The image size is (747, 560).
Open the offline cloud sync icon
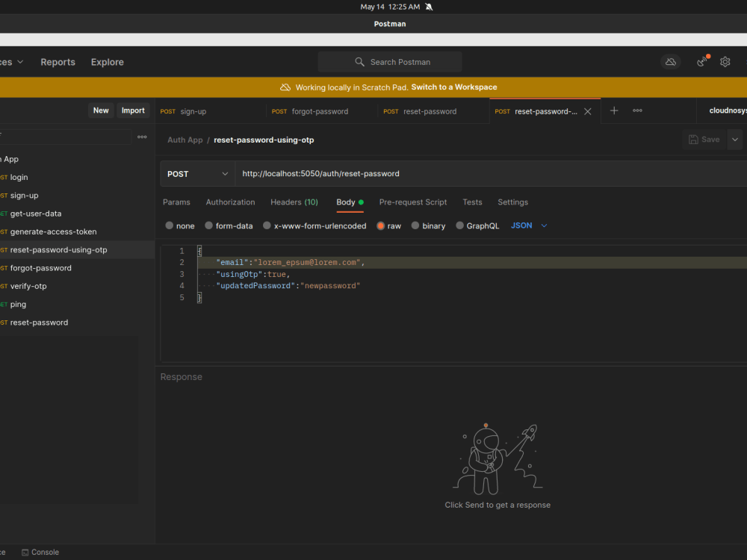(670, 62)
